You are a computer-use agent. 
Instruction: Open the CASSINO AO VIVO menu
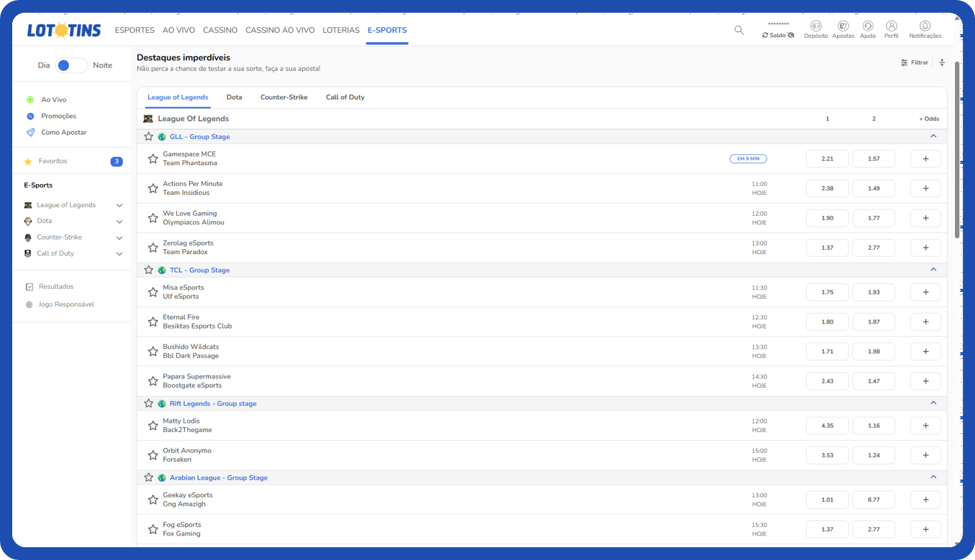click(280, 30)
